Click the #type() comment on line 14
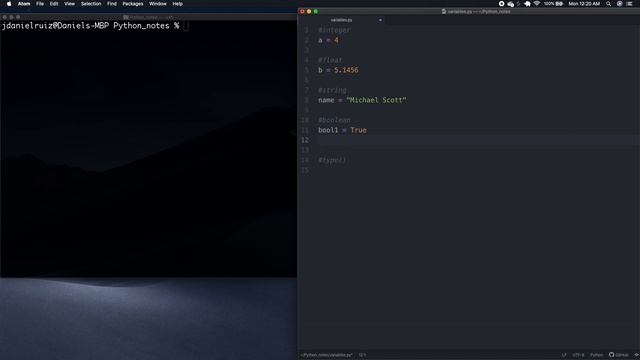The image size is (640, 360). [x=332, y=160]
